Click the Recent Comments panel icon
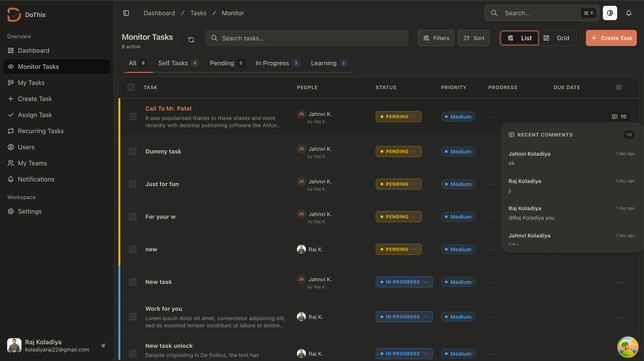The width and height of the screenshot is (644, 361). point(511,135)
